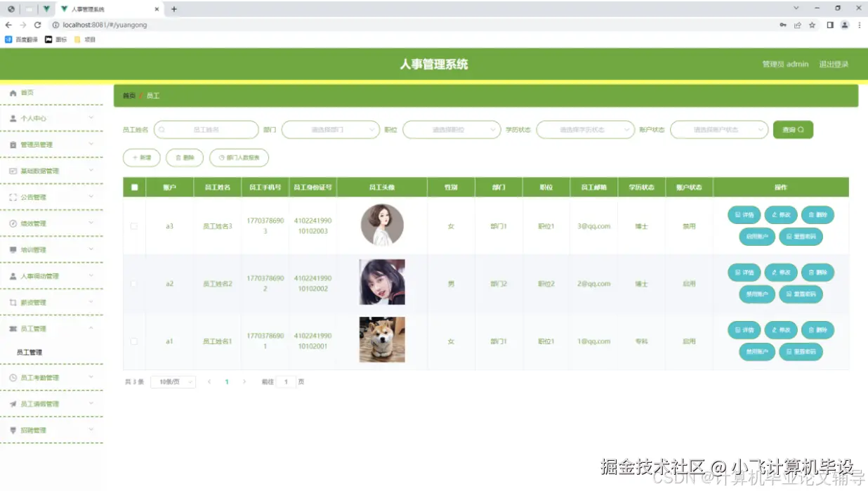Click the 新增 add button
Image resolution: width=868 pixels, height=491 pixels.
(x=142, y=158)
